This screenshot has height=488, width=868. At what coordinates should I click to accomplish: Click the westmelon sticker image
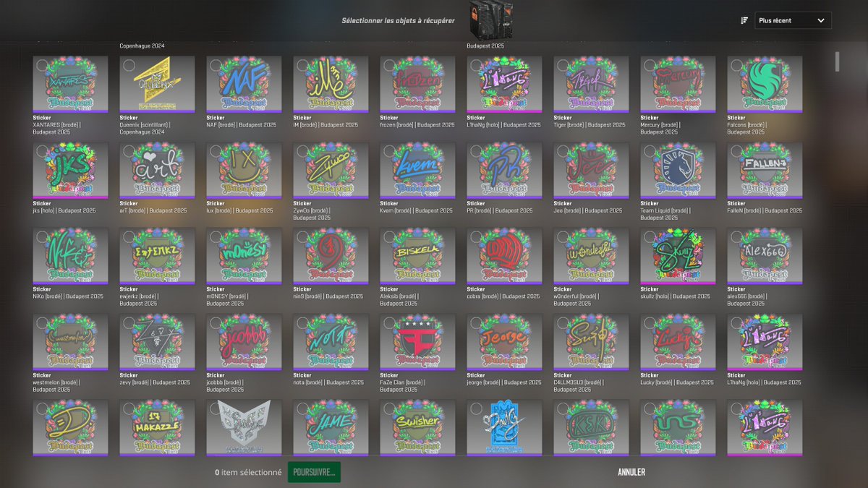point(70,342)
